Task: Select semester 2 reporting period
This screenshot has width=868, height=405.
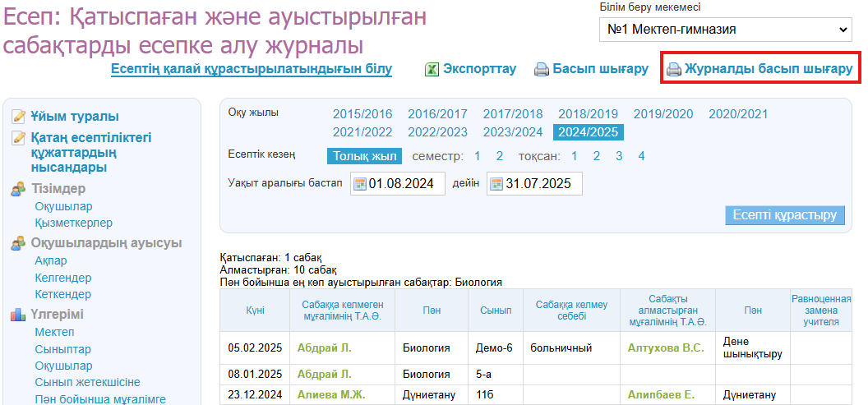Action: click(499, 156)
